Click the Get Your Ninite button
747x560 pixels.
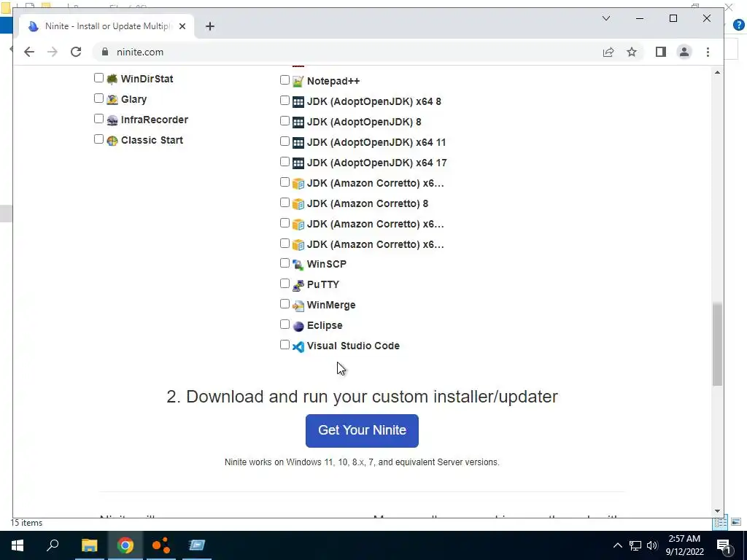click(362, 430)
